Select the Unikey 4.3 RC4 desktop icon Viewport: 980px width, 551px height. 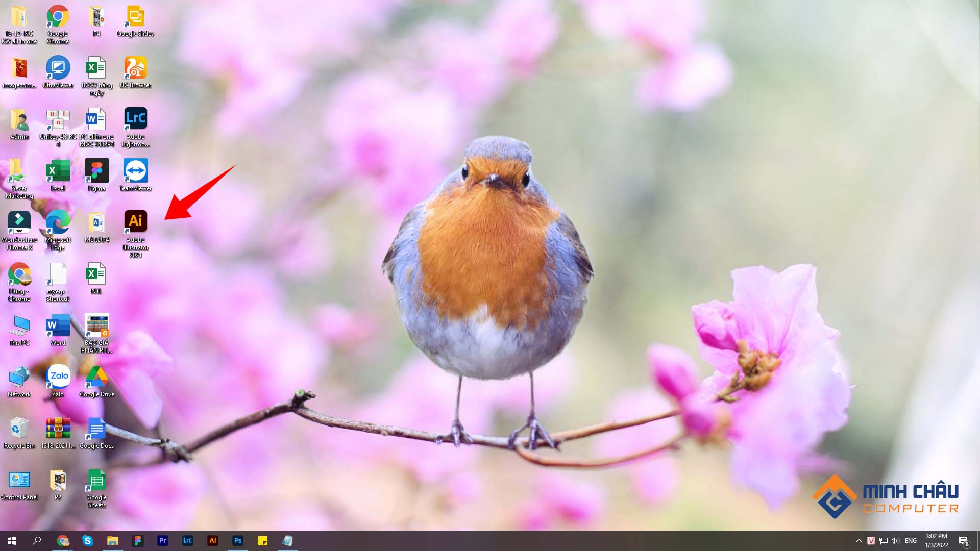coord(58,128)
